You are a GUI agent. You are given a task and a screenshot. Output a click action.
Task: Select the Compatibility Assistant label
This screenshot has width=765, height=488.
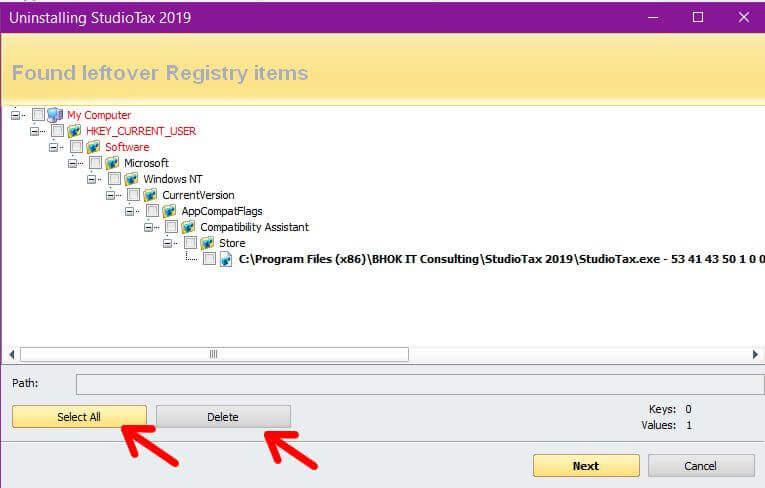[x=255, y=227]
